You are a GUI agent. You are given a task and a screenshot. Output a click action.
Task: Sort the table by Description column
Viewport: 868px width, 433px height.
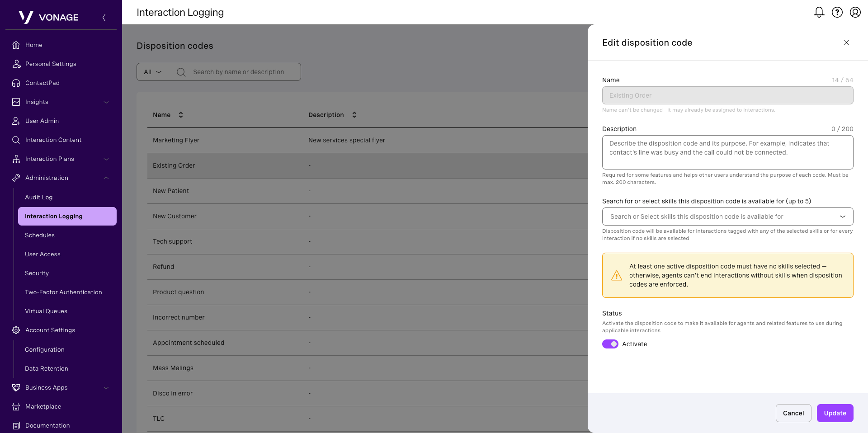pyautogui.click(x=354, y=115)
